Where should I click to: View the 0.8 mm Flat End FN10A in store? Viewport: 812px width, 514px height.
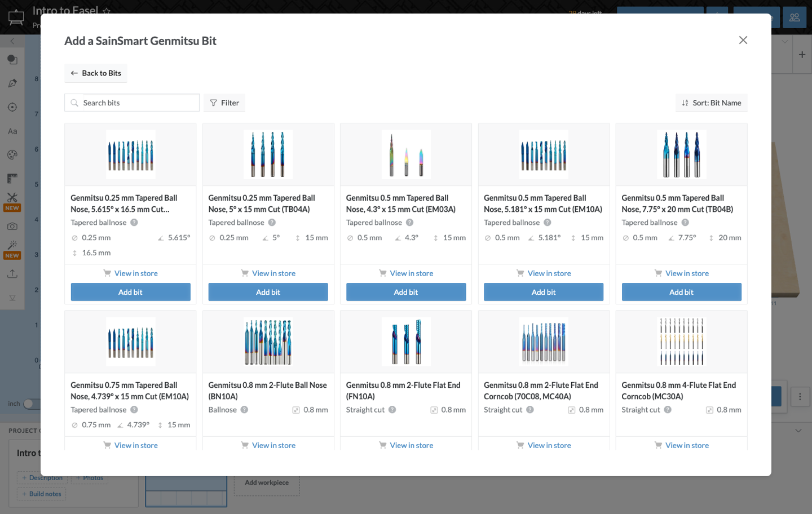coord(406,445)
